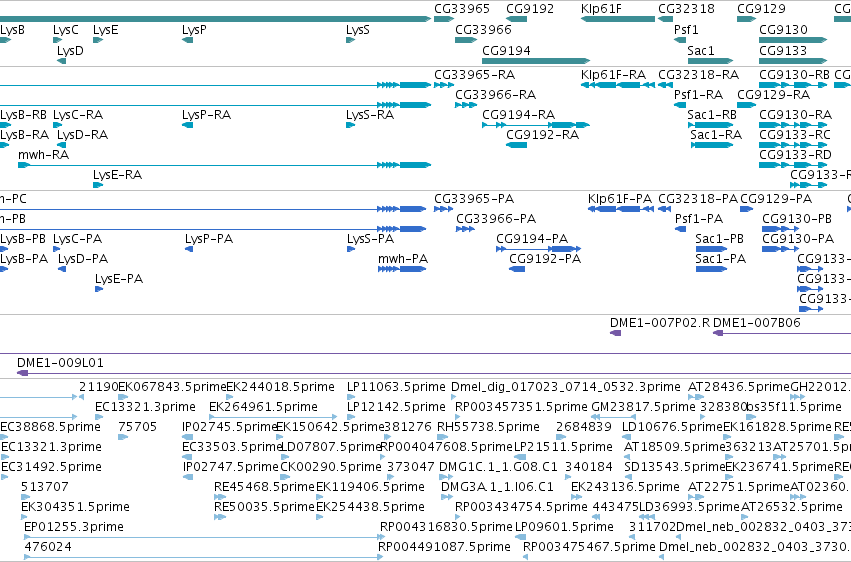The height and width of the screenshot is (562, 851).
Task: Click the Klp61F-RA transcript label
Action: (613, 75)
